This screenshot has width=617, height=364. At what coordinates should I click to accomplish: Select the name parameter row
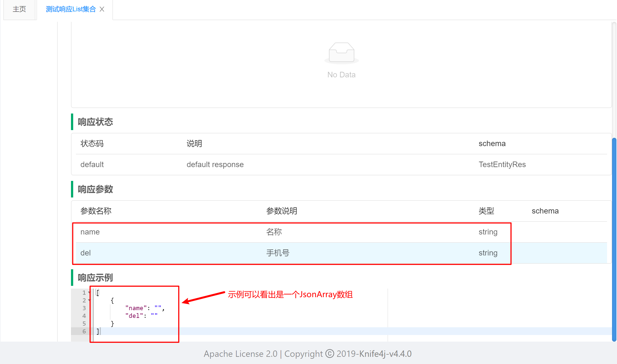click(90, 232)
